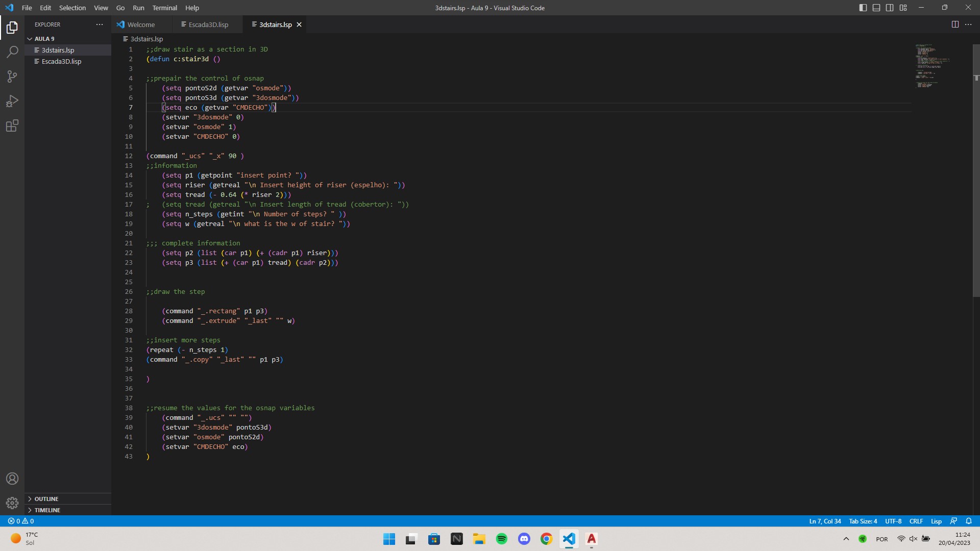Toggle primary side bar layout icon
This screenshot has width=980, height=551.
pyautogui.click(x=863, y=8)
